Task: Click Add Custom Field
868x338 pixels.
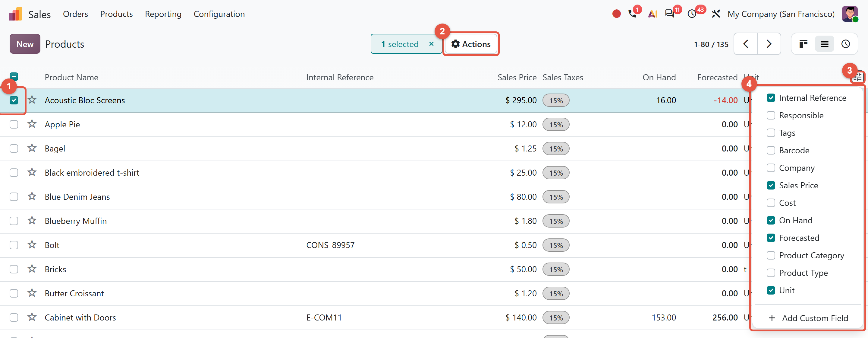Action: pos(808,318)
